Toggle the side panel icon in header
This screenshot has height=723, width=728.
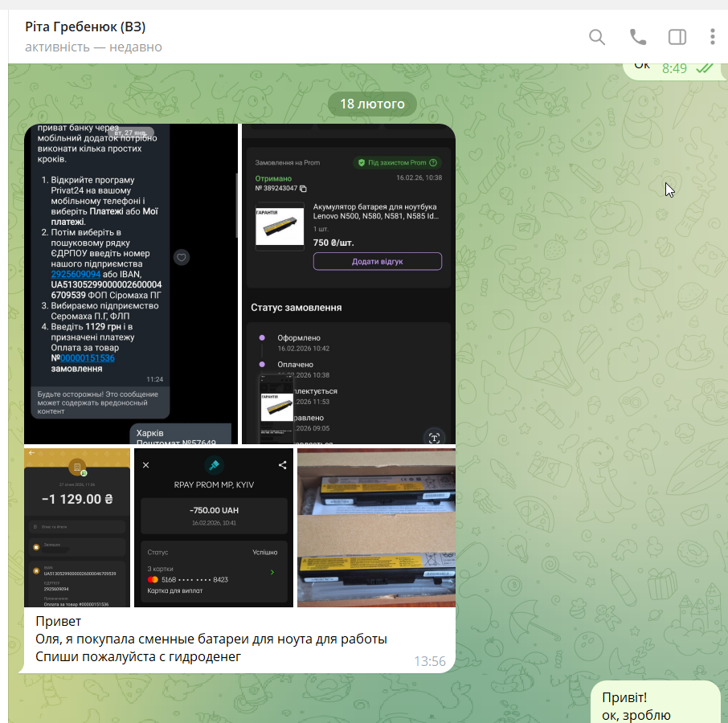[x=677, y=37]
